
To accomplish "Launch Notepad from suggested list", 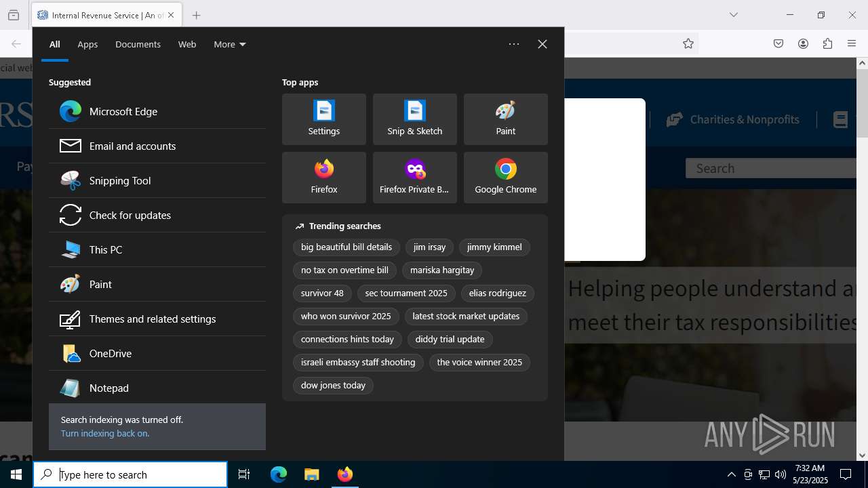I will 157,388.
